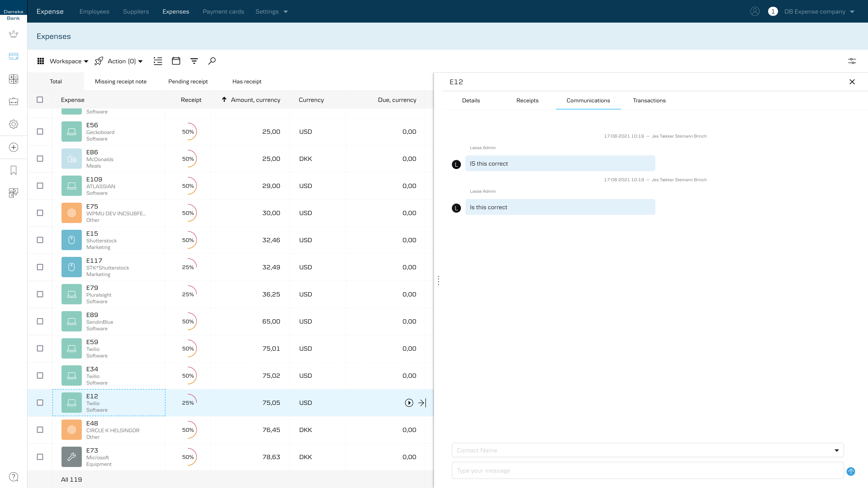Open the calendar date filter icon
The height and width of the screenshot is (488, 868).
[x=176, y=61]
